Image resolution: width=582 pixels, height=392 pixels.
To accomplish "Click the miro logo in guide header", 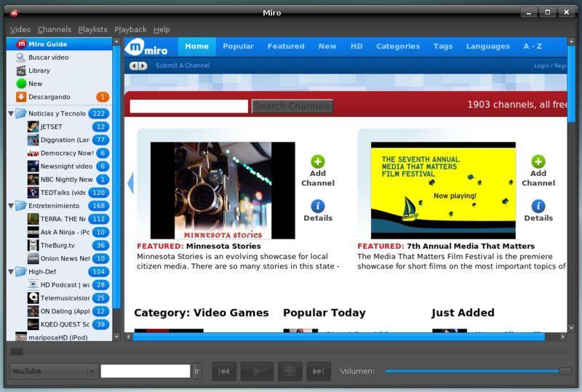I will coord(147,47).
